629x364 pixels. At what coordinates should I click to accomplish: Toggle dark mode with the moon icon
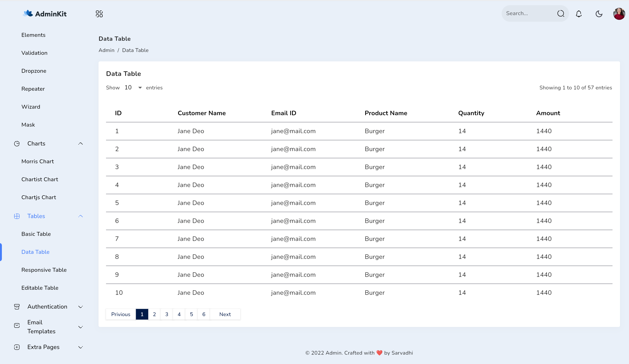click(599, 14)
